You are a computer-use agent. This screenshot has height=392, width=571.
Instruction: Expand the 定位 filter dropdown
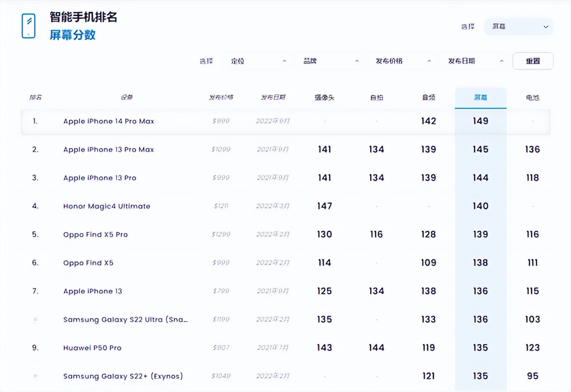click(x=257, y=61)
